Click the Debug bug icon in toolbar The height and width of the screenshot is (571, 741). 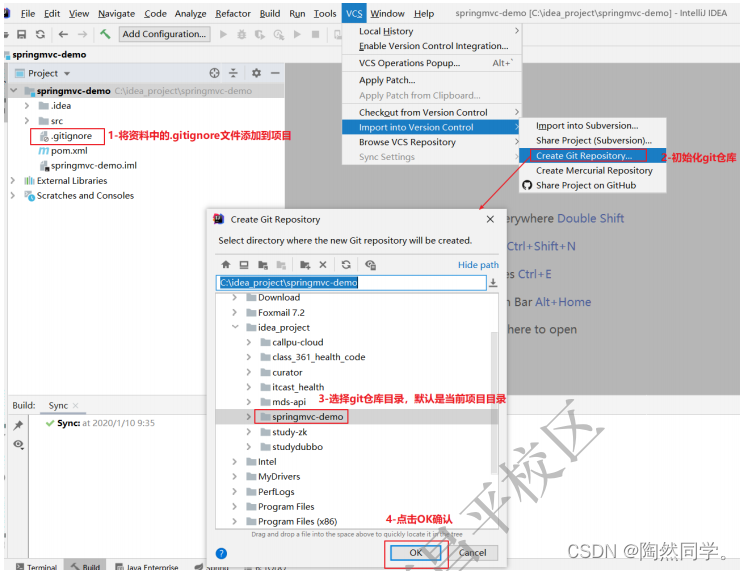point(241,34)
